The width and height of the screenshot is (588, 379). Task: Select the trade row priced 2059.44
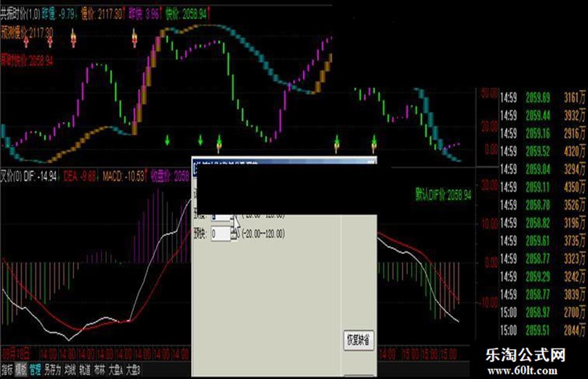pyautogui.click(x=543, y=116)
